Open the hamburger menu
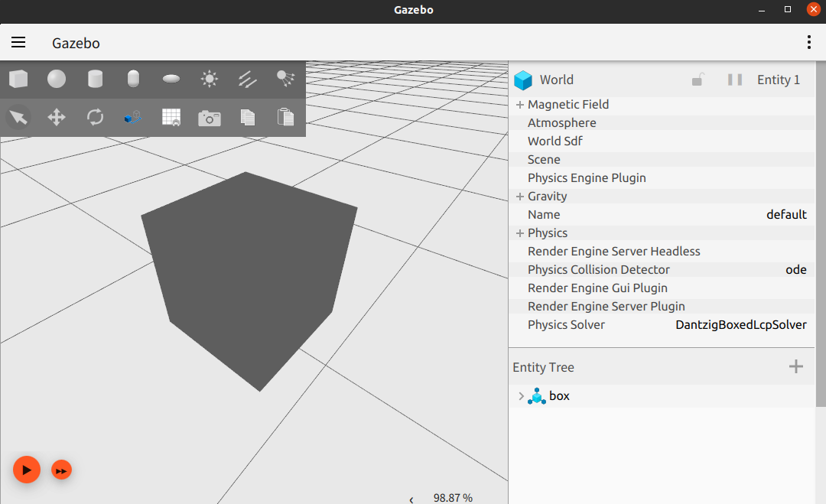This screenshot has height=504, width=826. (x=18, y=42)
